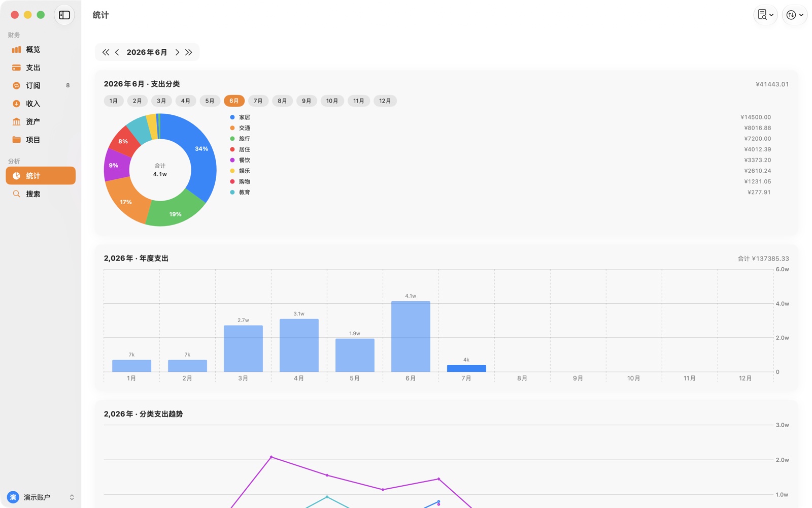The image size is (812, 508).
Task: Open 资产 assets page
Action: (x=41, y=121)
